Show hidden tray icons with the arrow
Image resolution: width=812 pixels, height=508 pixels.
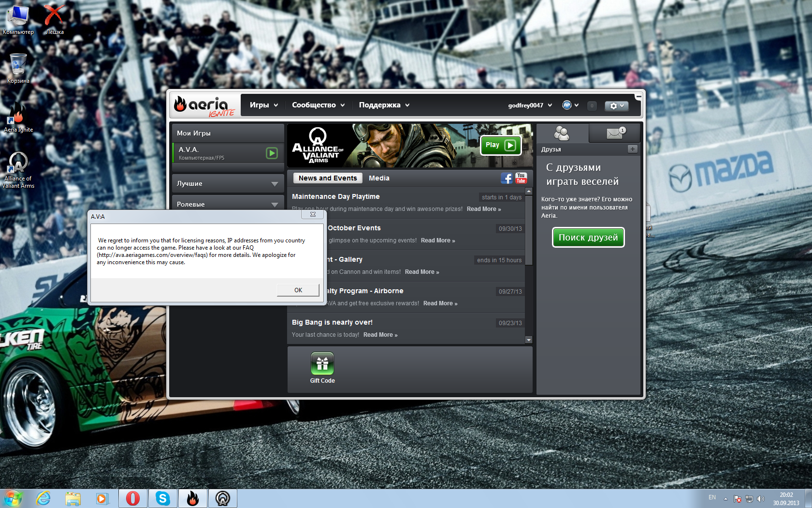click(725, 499)
